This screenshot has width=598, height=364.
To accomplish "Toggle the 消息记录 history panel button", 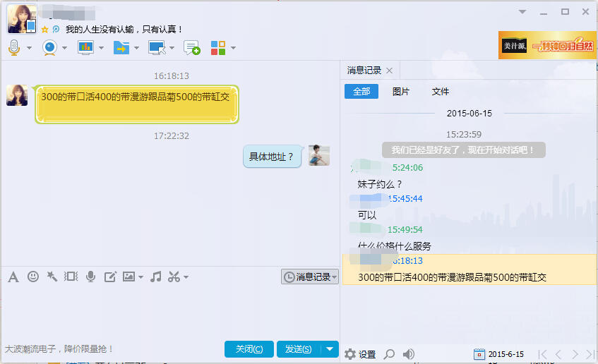I will [310, 277].
